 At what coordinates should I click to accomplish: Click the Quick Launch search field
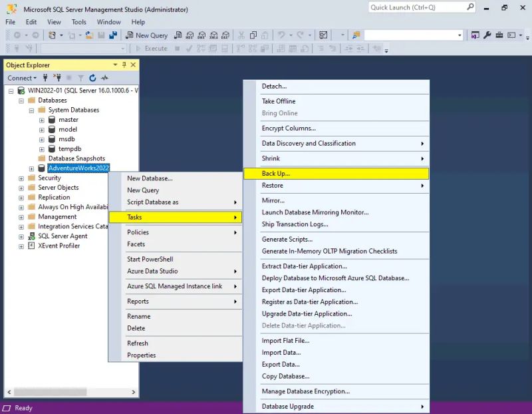coord(419,7)
